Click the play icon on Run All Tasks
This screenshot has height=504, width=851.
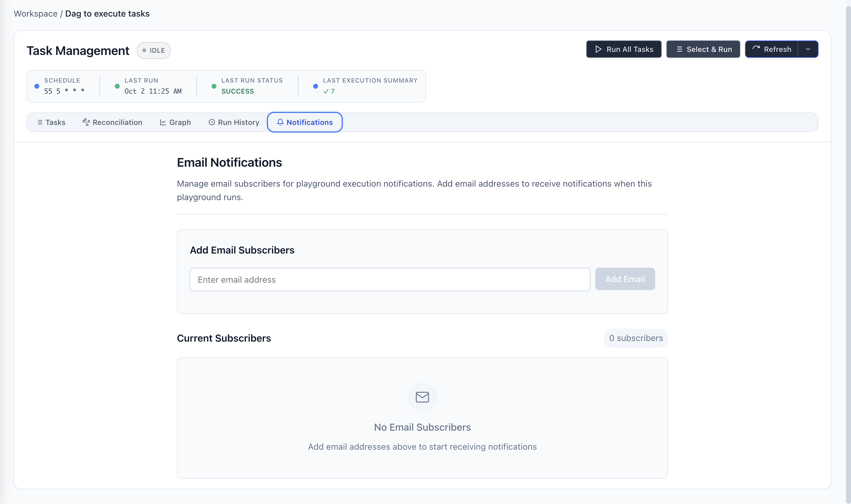click(x=598, y=49)
